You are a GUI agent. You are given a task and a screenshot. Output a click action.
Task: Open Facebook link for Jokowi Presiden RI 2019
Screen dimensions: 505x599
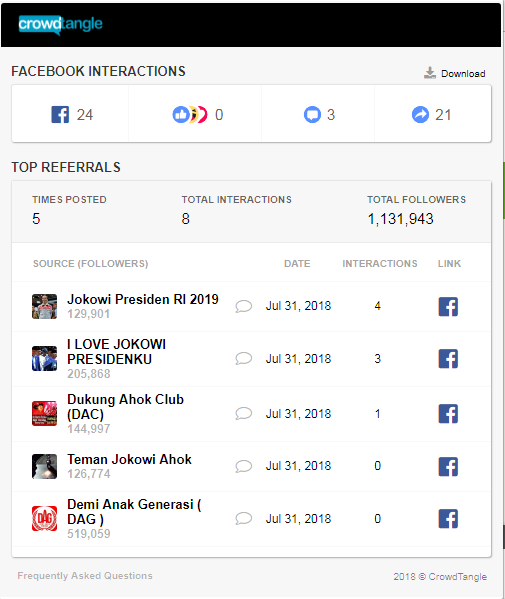[448, 306]
